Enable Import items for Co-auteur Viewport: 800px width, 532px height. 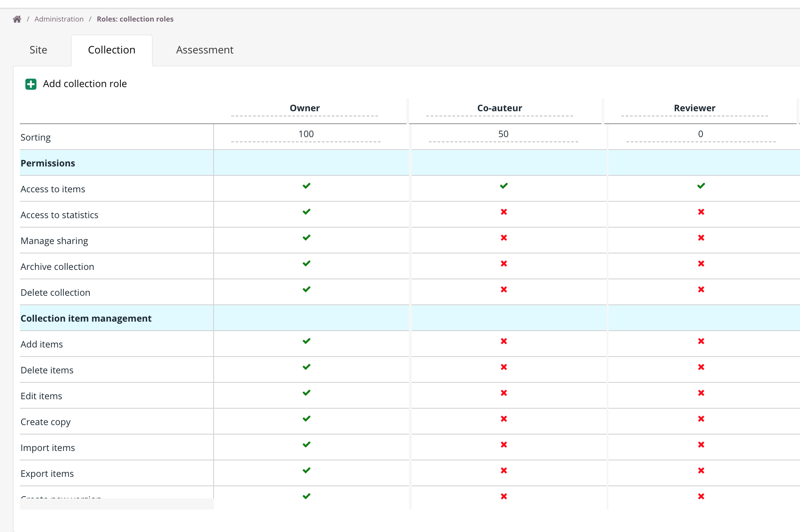point(504,444)
